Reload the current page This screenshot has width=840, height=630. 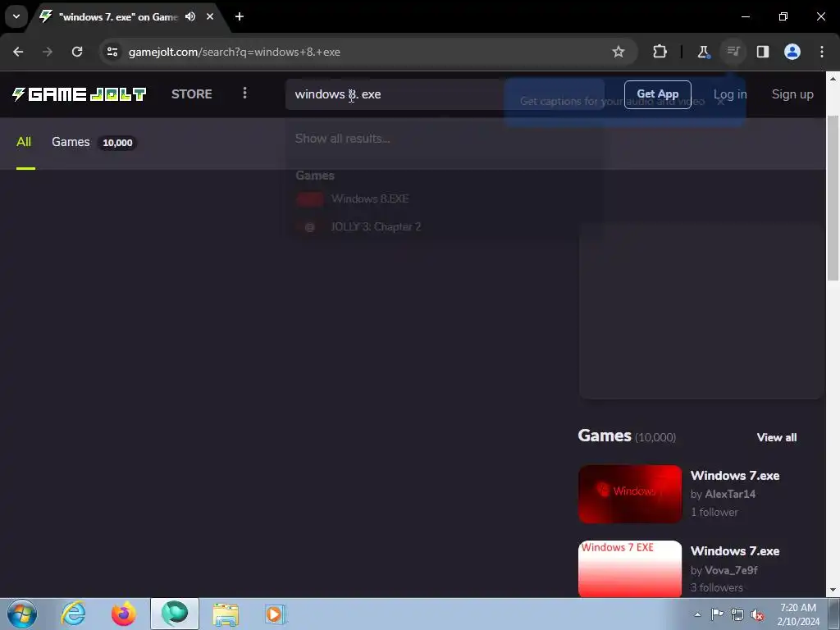click(77, 52)
